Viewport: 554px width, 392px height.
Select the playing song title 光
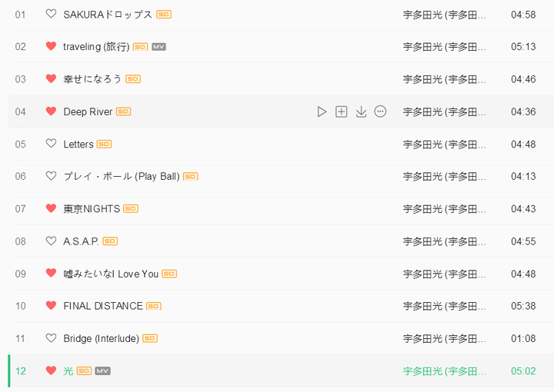(x=68, y=370)
